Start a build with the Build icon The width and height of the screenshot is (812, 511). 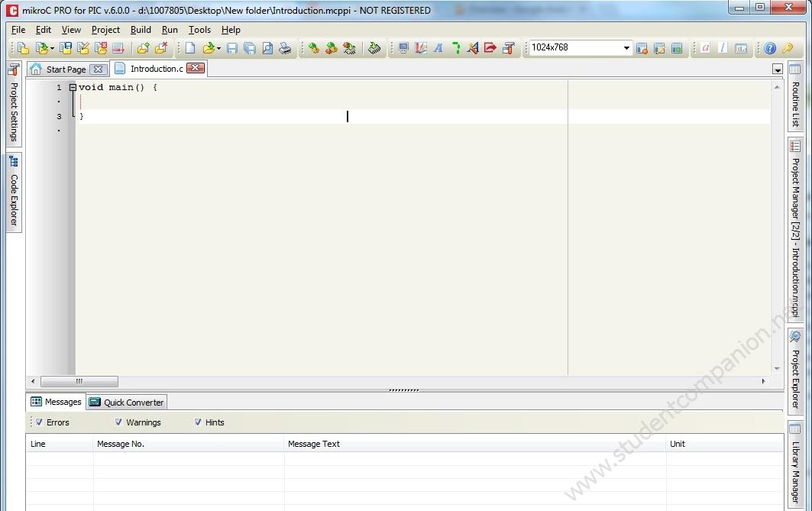[x=315, y=47]
